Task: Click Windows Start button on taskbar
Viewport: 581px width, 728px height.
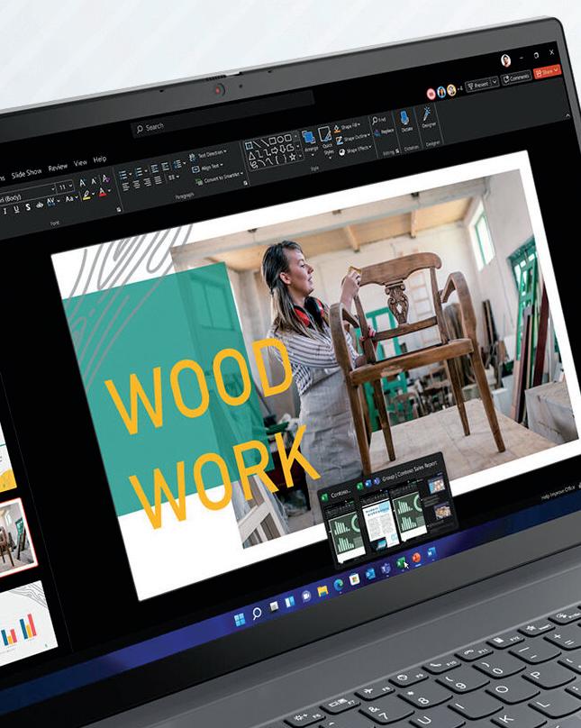Action: click(x=240, y=619)
